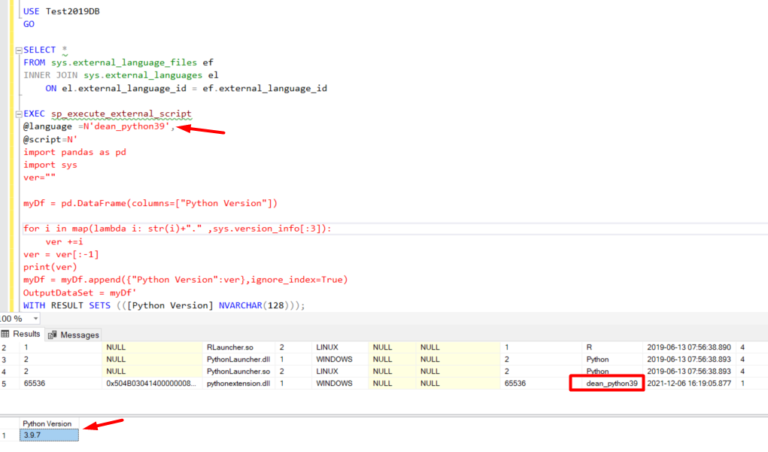This screenshot has width=768, height=452.
Task: Place cursor on USE Test2019DB line
Action: (62, 9)
